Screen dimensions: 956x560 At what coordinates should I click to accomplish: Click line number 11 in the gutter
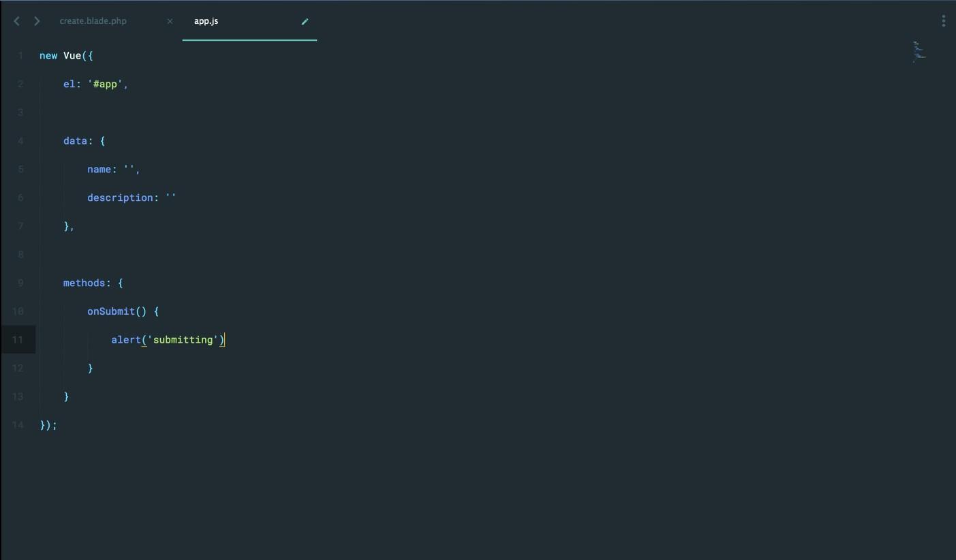(18, 339)
